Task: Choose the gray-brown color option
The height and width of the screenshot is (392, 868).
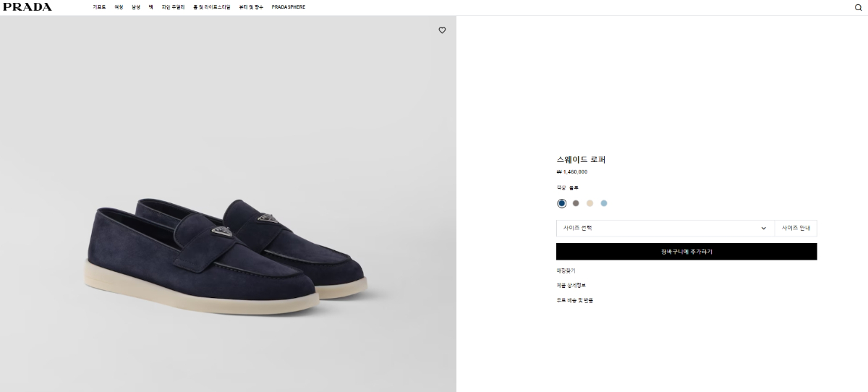Action: click(x=576, y=203)
